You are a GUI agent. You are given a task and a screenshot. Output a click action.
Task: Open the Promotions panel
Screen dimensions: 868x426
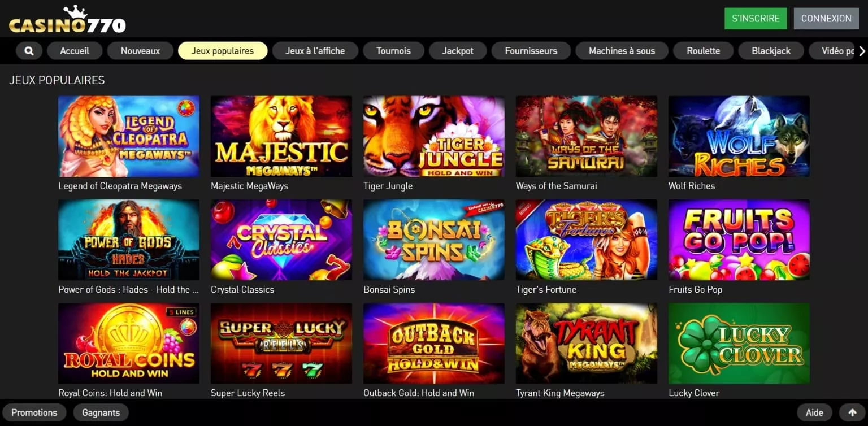[34, 413]
